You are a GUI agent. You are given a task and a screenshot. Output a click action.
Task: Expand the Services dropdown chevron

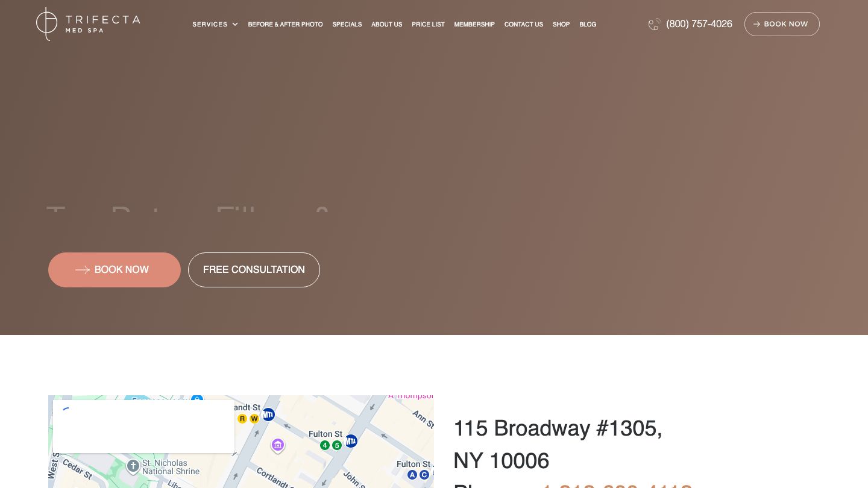(x=235, y=24)
